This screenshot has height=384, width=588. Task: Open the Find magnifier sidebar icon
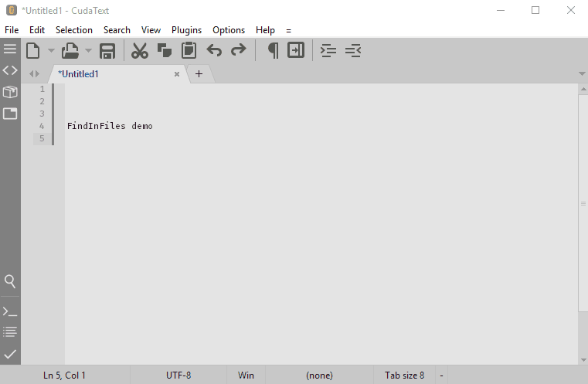pyautogui.click(x=10, y=281)
